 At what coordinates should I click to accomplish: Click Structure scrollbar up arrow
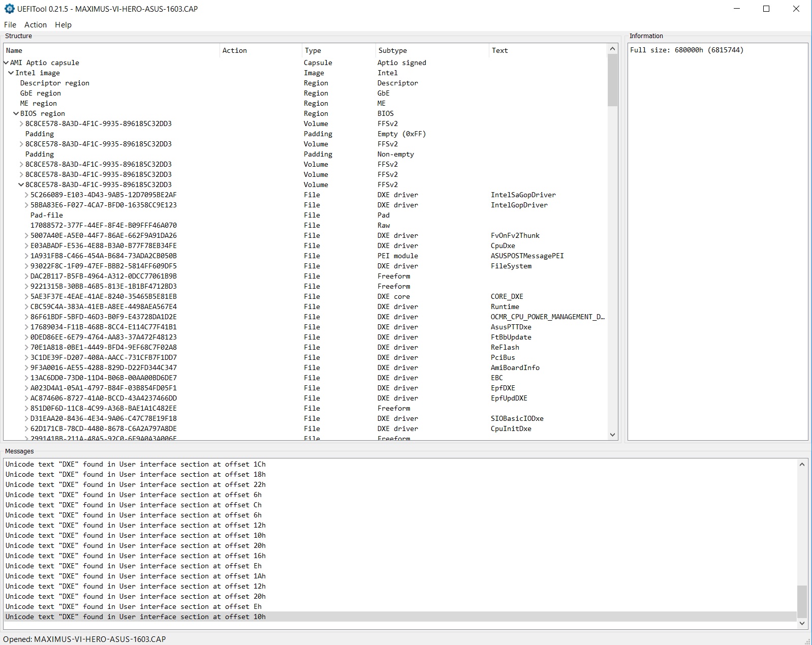612,49
